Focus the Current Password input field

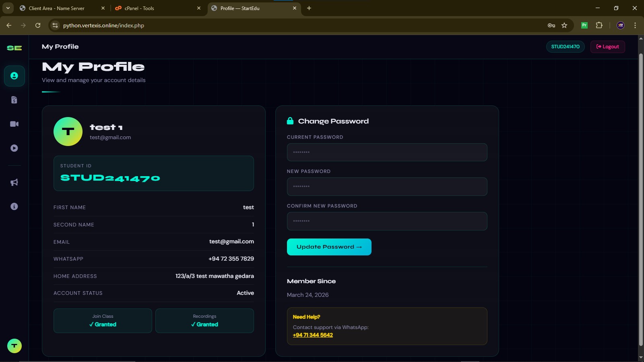386,152
